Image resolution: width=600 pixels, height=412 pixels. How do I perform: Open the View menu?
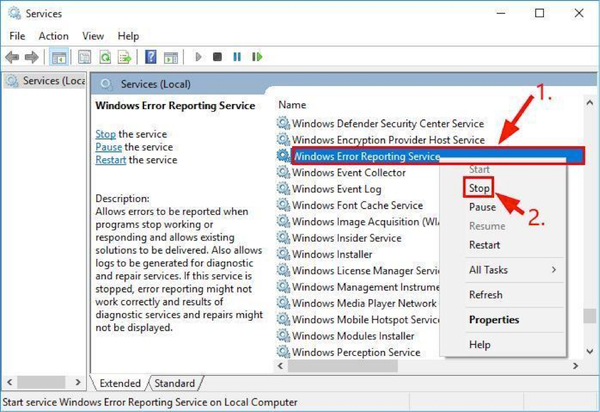tap(93, 36)
